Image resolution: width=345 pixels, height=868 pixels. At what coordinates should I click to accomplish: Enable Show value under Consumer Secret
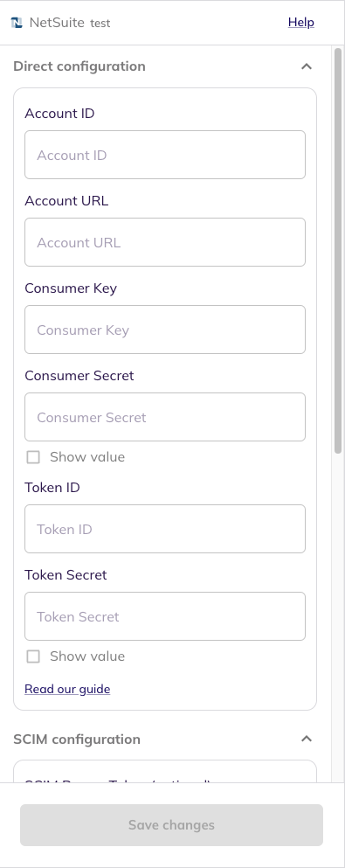34,457
